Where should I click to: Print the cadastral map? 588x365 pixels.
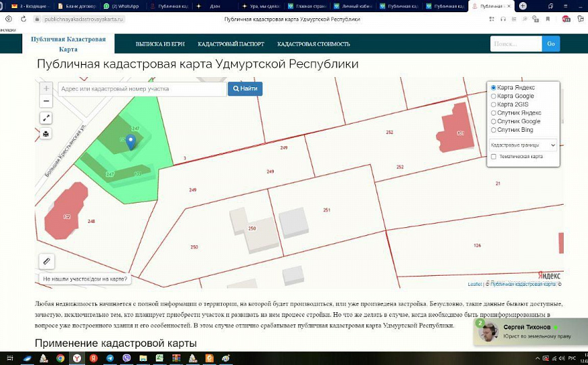pyautogui.click(x=46, y=134)
